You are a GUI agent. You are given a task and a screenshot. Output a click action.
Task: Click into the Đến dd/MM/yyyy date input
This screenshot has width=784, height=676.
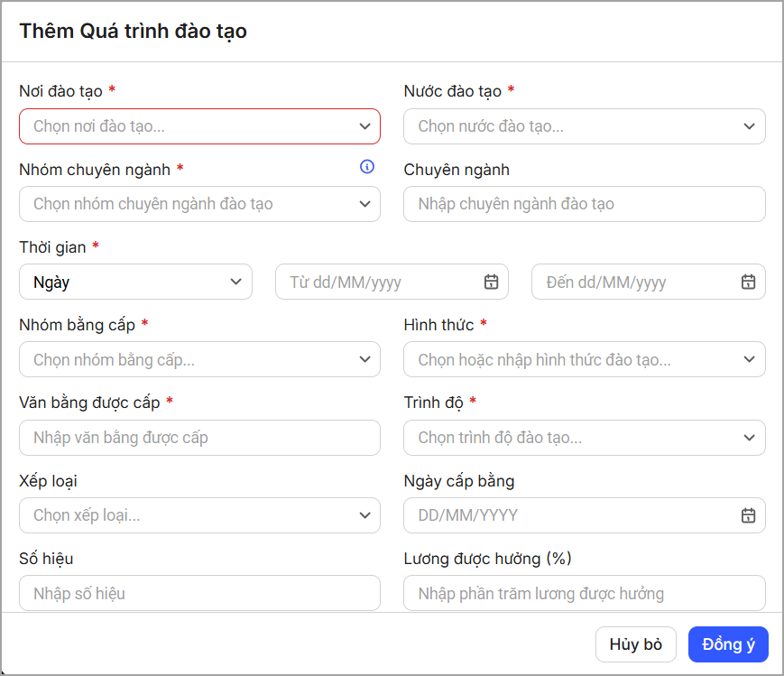tap(636, 282)
